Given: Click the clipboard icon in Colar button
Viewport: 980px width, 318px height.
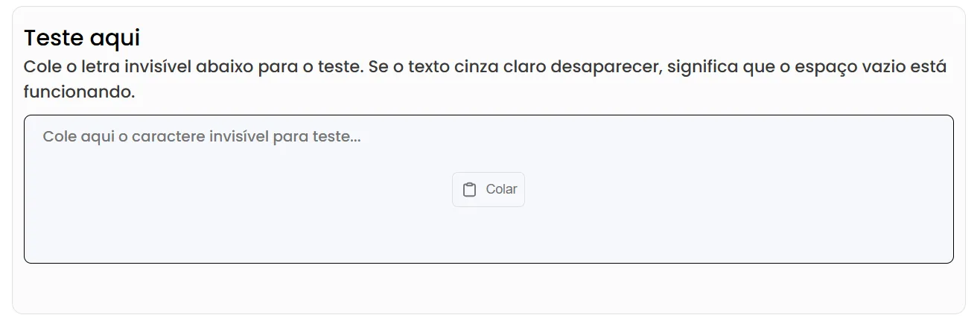Looking at the screenshot, I should (x=469, y=190).
